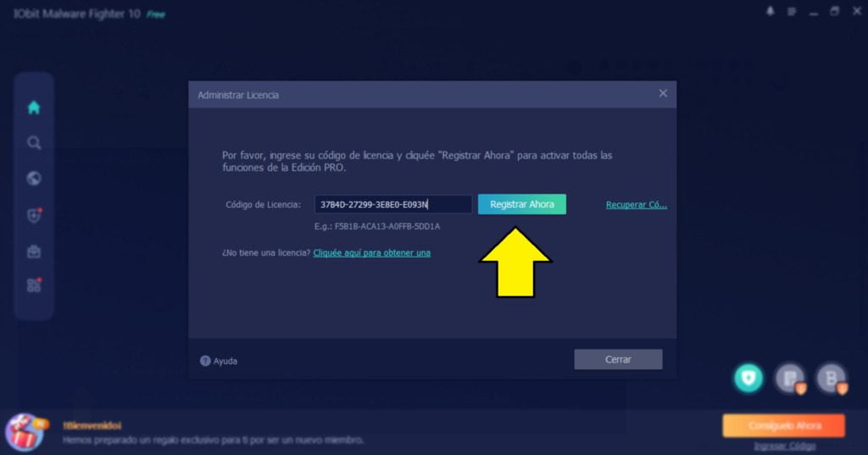Click the Consíguelo Ahora orange button

784,425
